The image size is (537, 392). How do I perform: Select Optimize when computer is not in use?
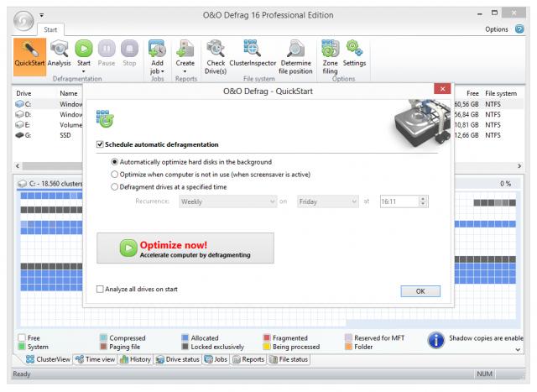(x=114, y=175)
